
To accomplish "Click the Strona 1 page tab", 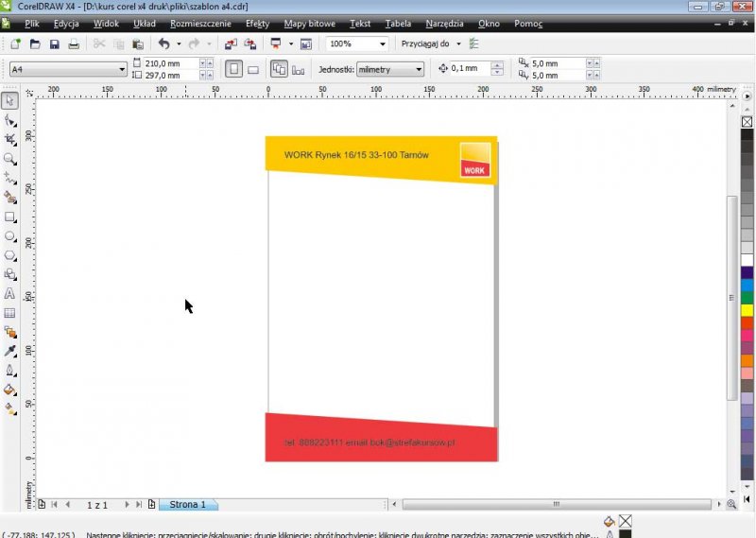I will (187, 505).
